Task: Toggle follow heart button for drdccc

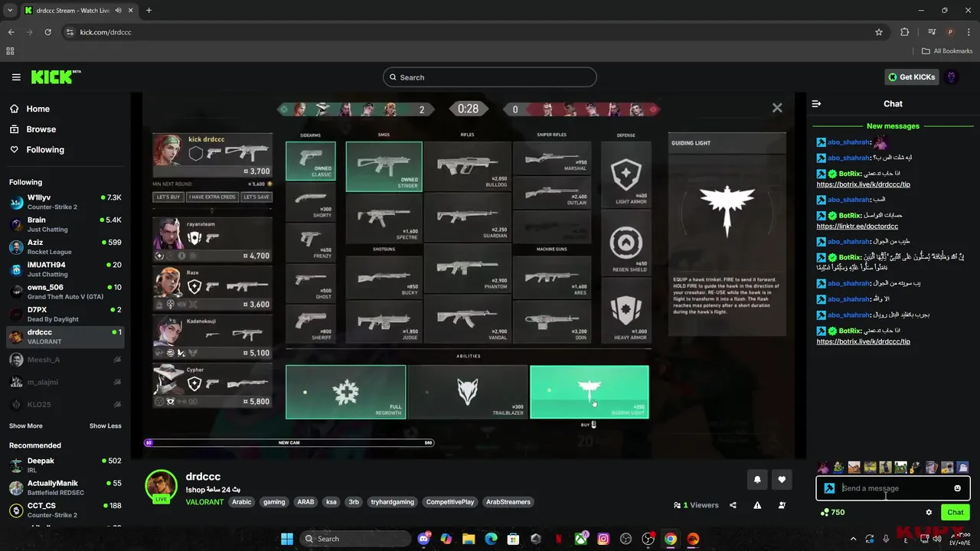Action: [x=782, y=480]
